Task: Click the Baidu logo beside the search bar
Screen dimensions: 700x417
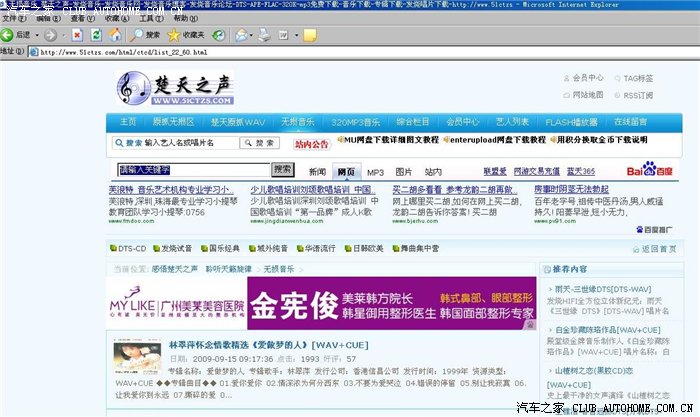Action: coord(647,169)
